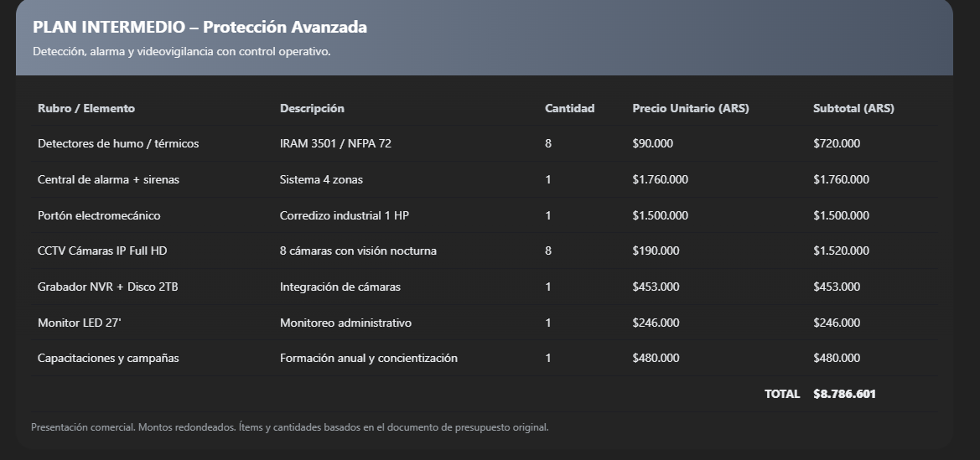Click the 'Grabador NVR + Disco 2TB' cell
The image size is (980, 460).
point(107,287)
